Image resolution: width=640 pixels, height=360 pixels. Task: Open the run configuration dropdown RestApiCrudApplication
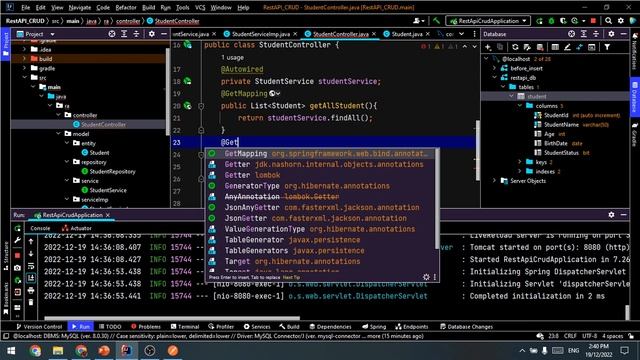488,20
